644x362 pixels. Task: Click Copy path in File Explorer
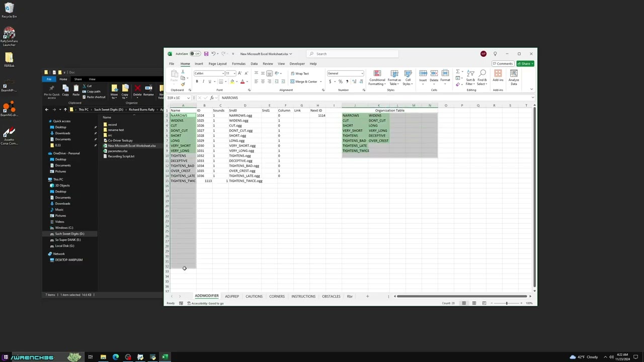(x=92, y=92)
